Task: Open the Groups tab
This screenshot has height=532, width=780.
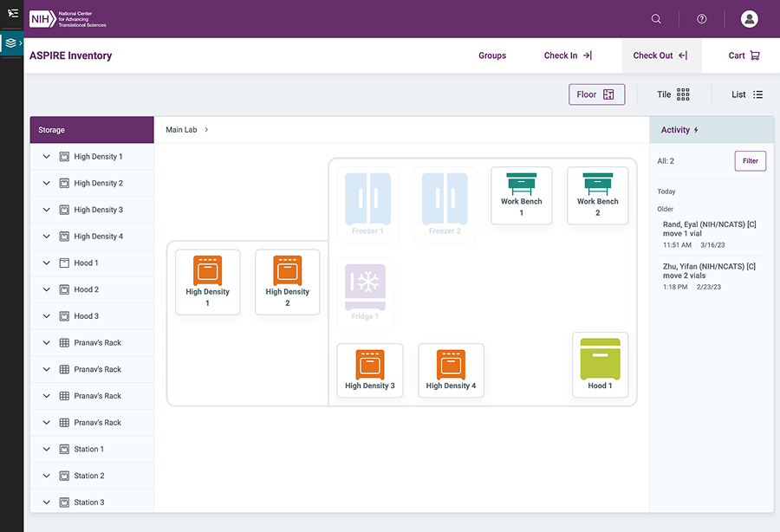Action: click(x=492, y=55)
